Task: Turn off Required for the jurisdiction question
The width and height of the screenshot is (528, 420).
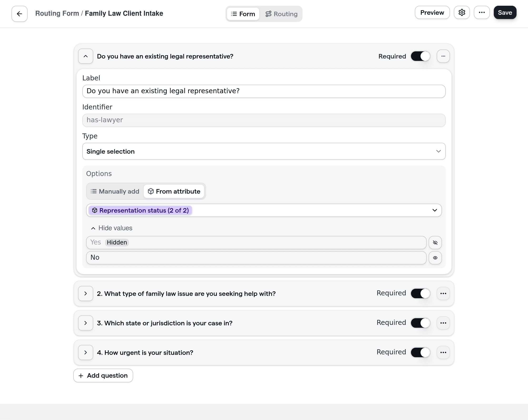Action: [x=420, y=323]
